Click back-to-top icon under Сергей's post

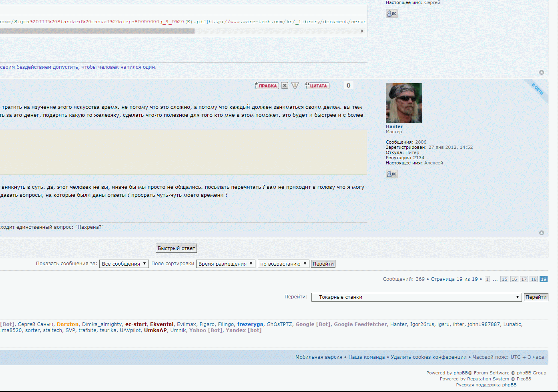tap(542, 72)
